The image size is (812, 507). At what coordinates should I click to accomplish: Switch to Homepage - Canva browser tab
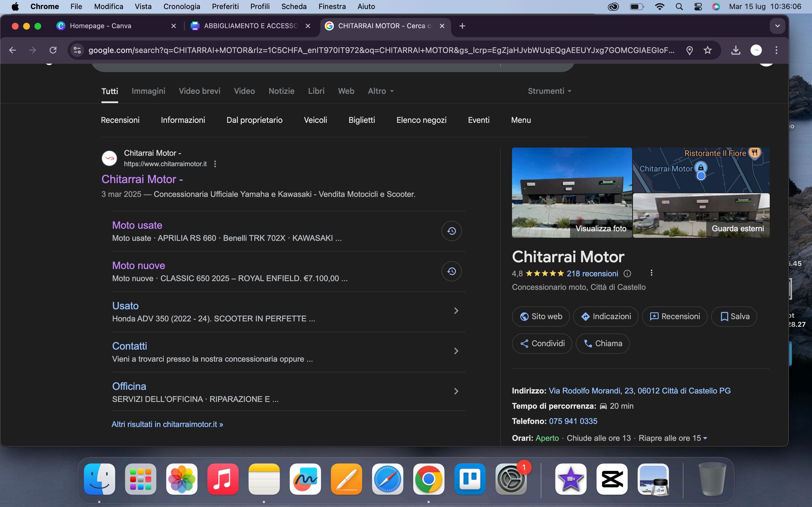[100, 26]
